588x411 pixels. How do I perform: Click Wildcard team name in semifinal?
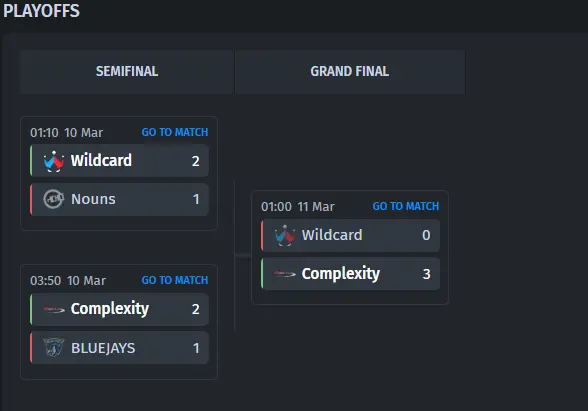pyautogui.click(x=101, y=160)
